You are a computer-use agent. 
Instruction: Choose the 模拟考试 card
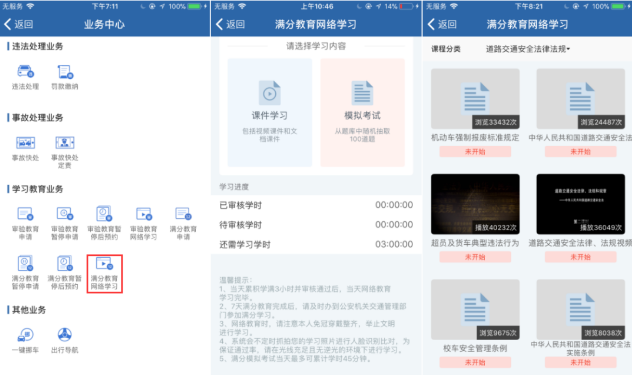362,112
